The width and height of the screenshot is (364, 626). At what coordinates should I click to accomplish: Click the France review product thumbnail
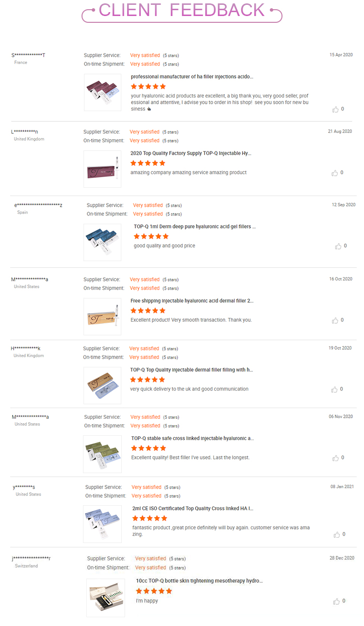[102, 92]
